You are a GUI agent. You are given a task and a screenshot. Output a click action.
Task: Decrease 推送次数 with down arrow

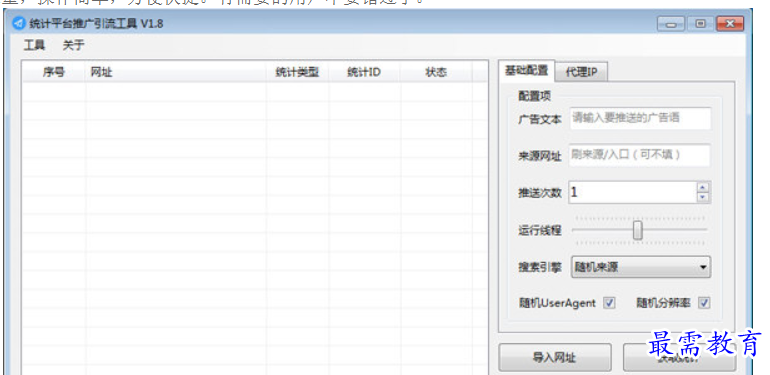(704, 197)
